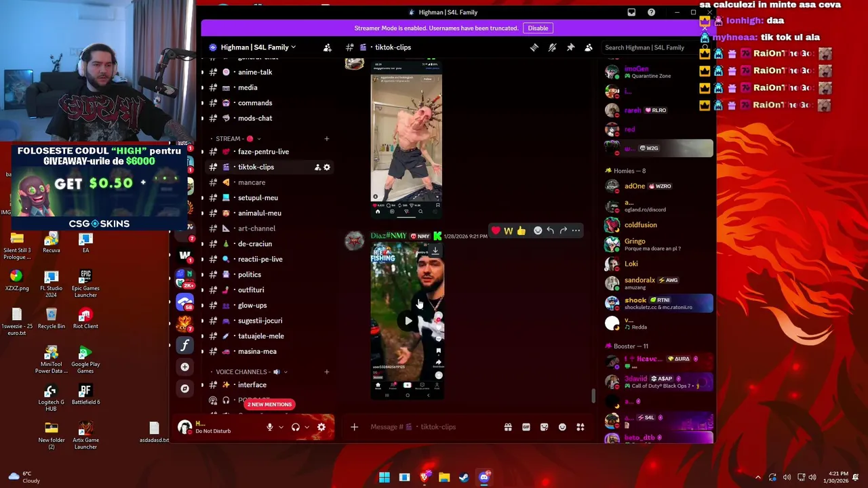
Task: Show pinned messages via the pin icon
Action: (570, 47)
